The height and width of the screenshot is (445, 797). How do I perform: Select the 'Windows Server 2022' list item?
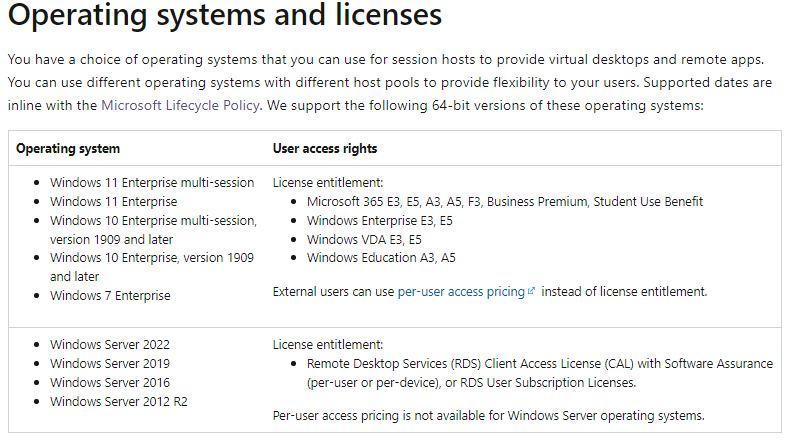pyautogui.click(x=110, y=345)
